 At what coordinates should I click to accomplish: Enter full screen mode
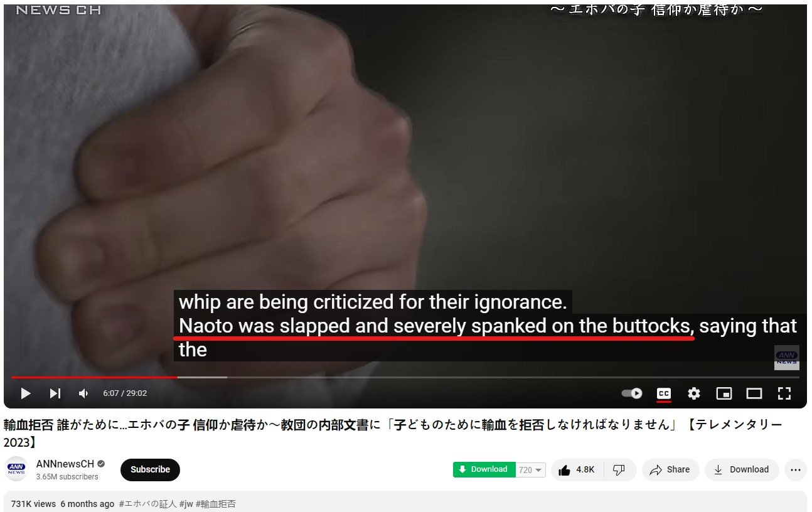coord(784,393)
